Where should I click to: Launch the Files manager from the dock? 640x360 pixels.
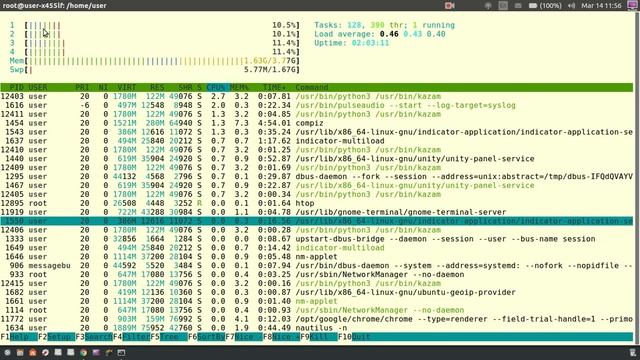pyautogui.click(x=20, y=352)
